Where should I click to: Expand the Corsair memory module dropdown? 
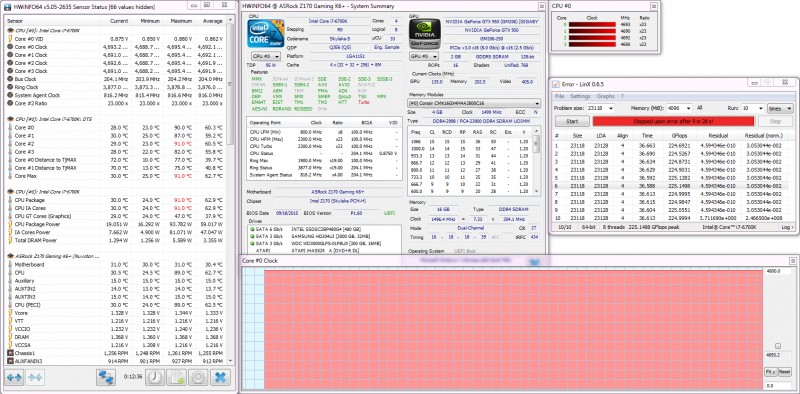click(474, 103)
